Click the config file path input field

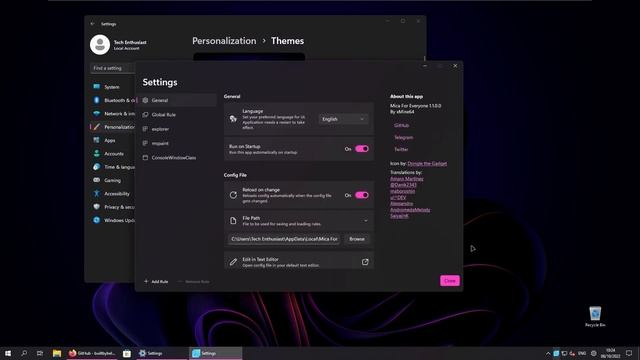tap(284, 239)
